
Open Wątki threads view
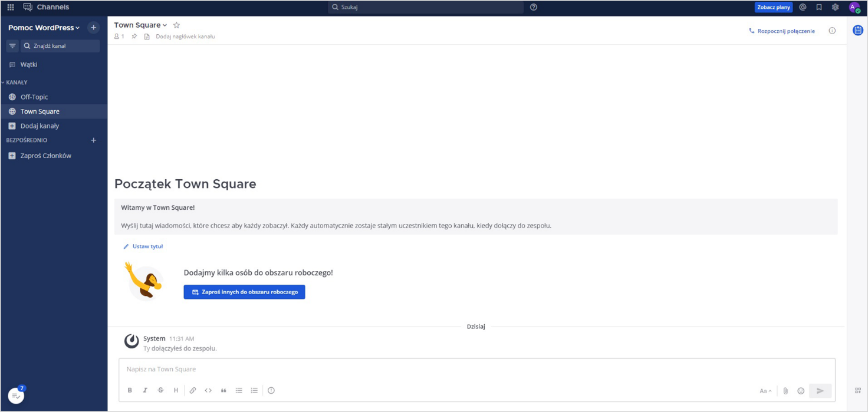[x=54, y=64]
